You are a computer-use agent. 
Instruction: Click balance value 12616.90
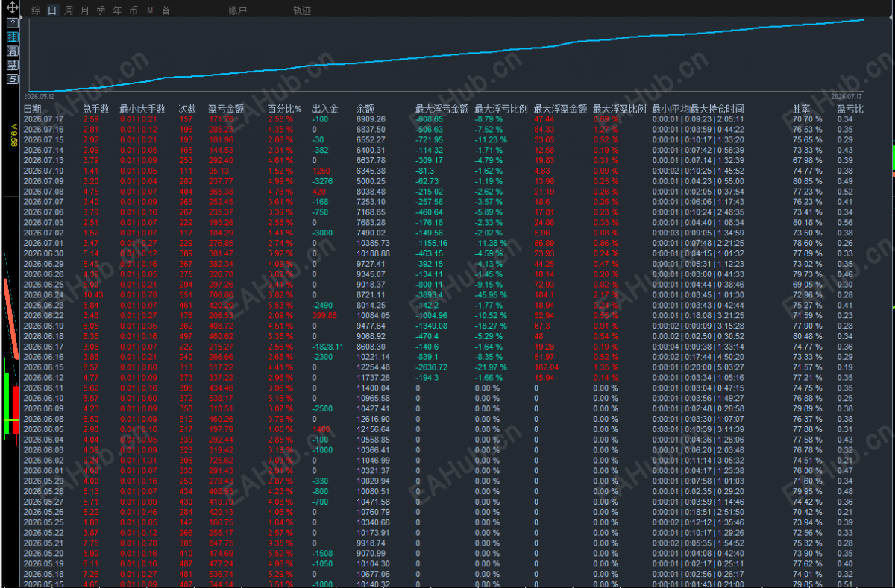(x=373, y=420)
